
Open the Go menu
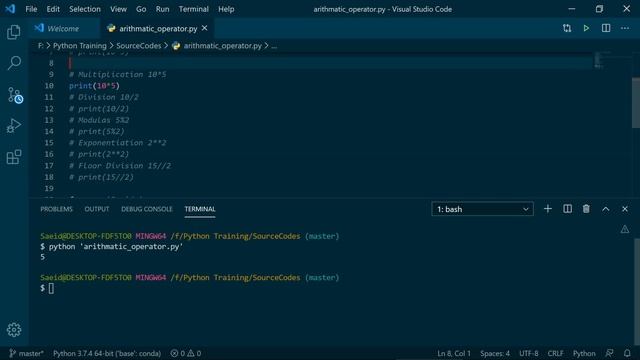point(141,9)
